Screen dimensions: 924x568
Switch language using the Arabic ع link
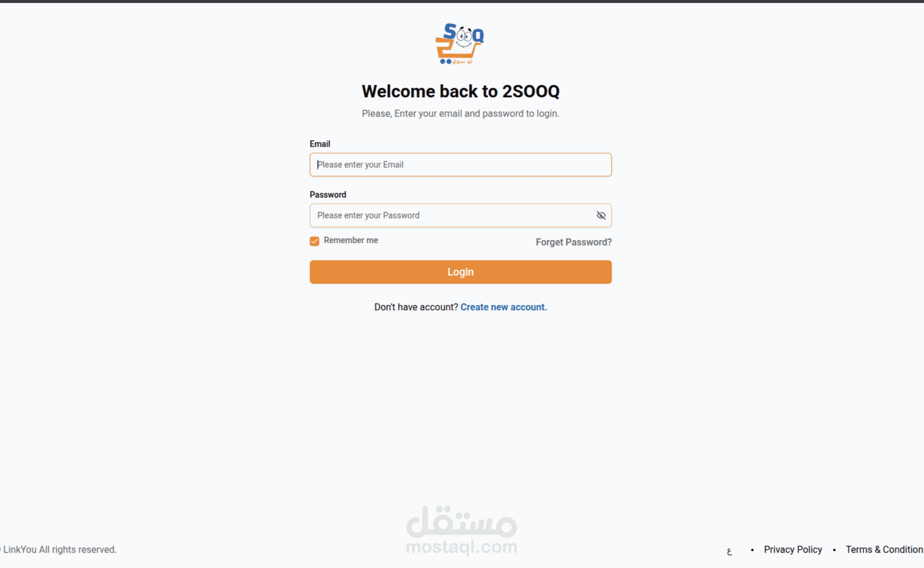coord(729,551)
